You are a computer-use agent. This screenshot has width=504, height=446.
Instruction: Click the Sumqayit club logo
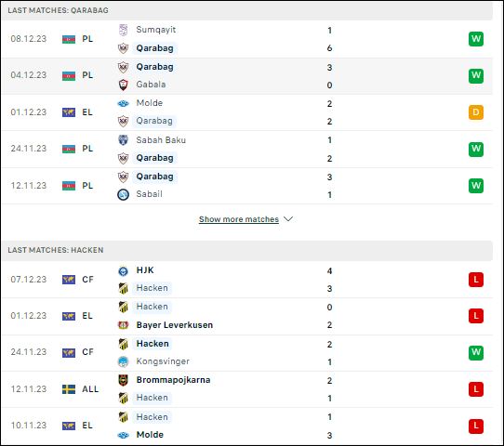pyautogui.click(x=123, y=30)
